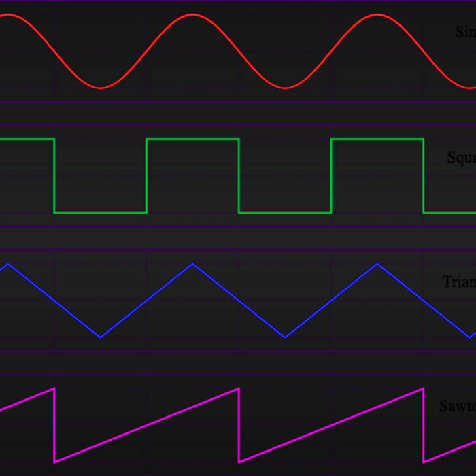Click the Sawtooth waveform label
The height and width of the screenshot is (476, 476).
coord(458,407)
